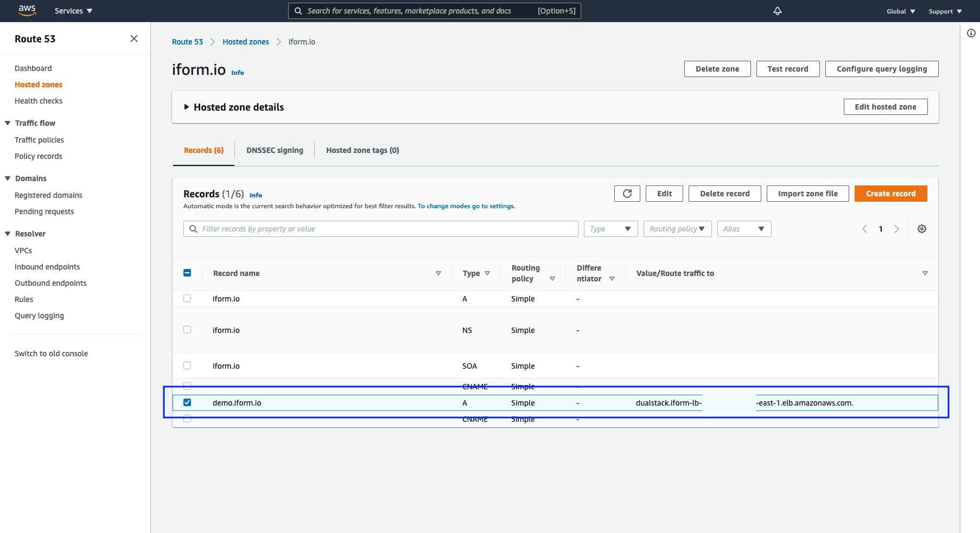Screen dimensions: 980x533
Task: Open Query logging in sidebar
Action: [x=39, y=316]
